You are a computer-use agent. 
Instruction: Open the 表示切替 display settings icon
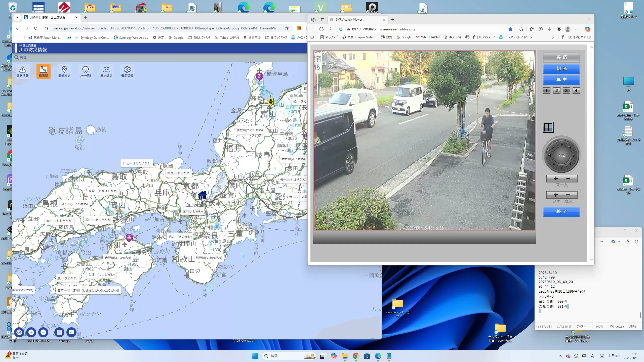point(127,71)
